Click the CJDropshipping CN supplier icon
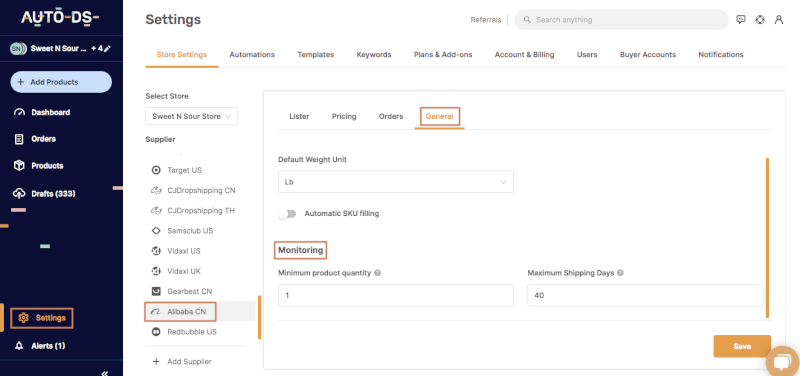This screenshot has width=800, height=376. [x=156, y=190]
